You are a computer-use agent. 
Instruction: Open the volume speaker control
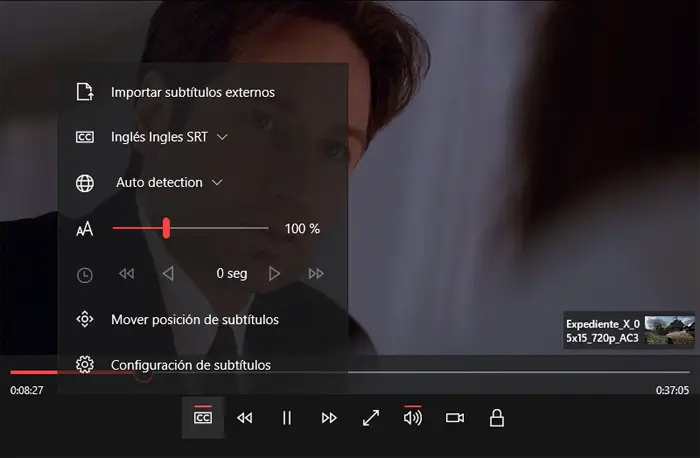coord(412,418)
